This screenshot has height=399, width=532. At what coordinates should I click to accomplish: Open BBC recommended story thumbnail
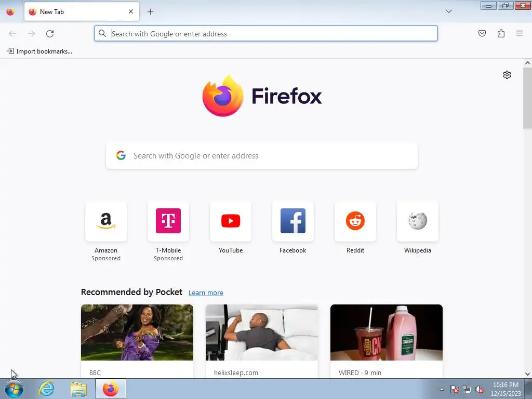pyautogui.click(x=137, y=332)
